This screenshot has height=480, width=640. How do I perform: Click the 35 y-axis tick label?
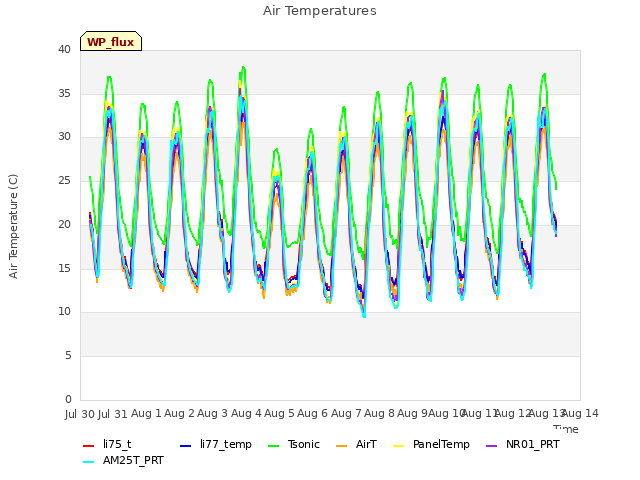point(64,93)
